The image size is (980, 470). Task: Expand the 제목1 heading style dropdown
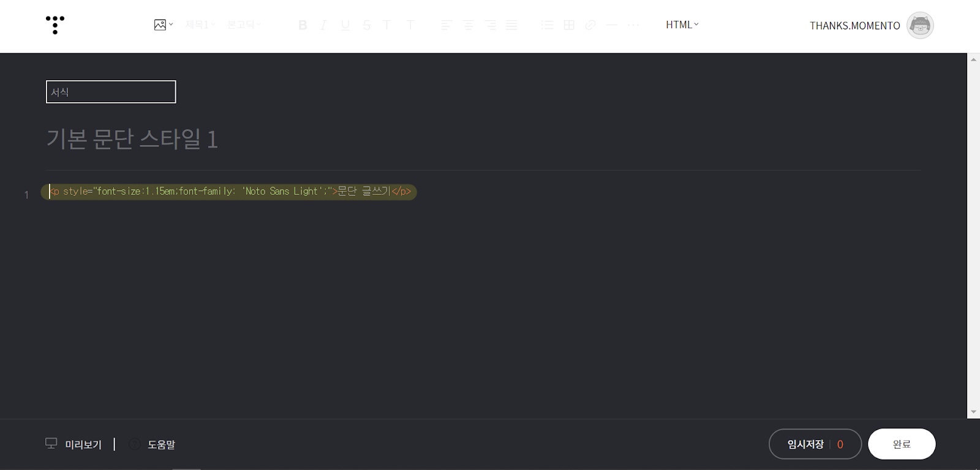[x=200, y=24]
